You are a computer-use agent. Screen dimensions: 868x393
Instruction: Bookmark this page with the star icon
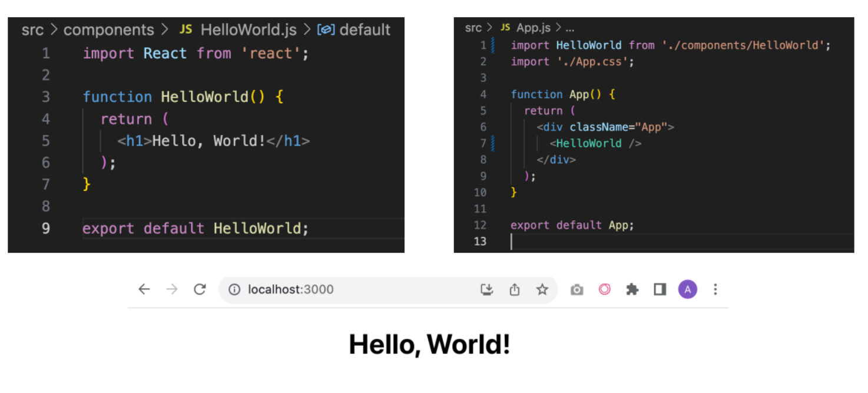coord(542,289)
